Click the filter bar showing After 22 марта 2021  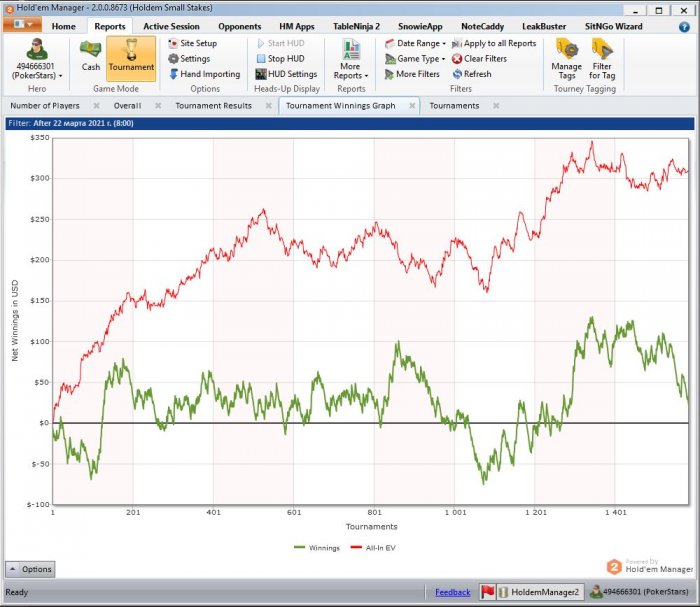click(x=350, y=123)
